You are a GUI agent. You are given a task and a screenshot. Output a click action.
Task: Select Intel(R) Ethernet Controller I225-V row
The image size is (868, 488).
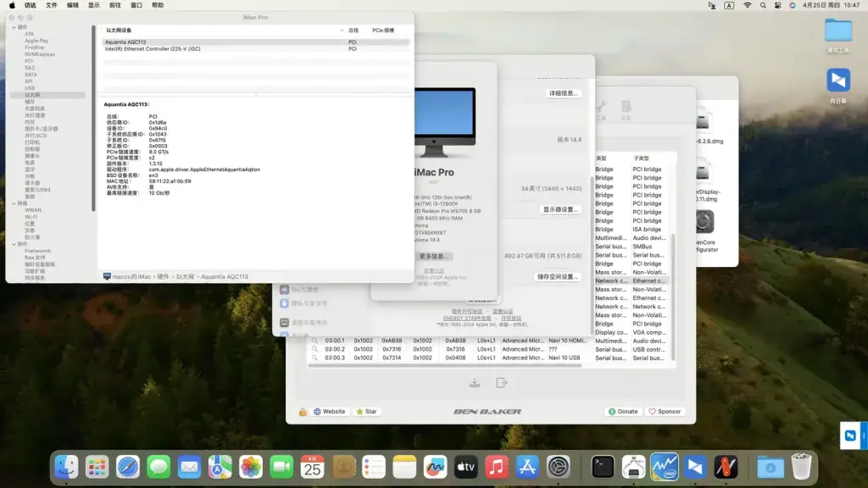(256, 48)
